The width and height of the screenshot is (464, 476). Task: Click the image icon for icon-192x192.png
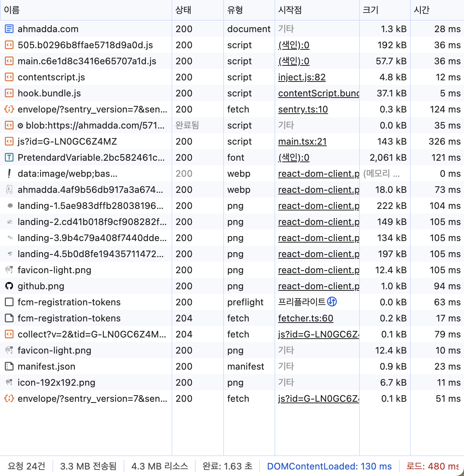9,382
